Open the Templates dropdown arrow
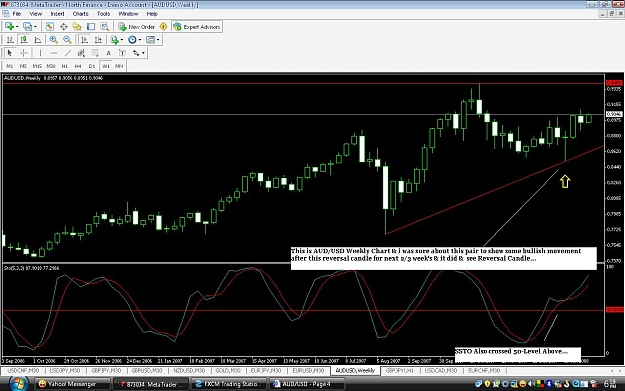Image resolution: width=625 pixels, height=391 pixels. point(158,39)
